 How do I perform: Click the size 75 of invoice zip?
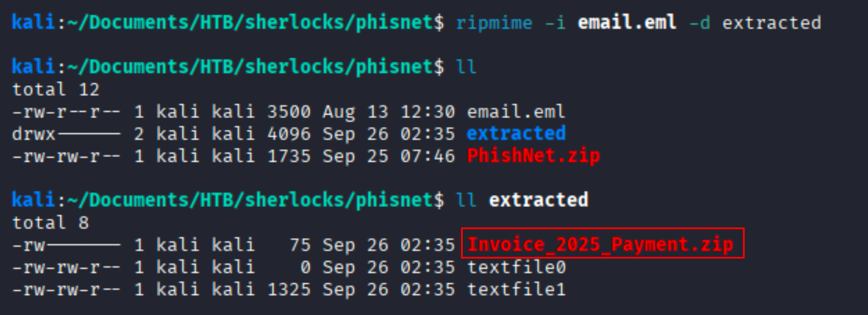click(300, 244)
